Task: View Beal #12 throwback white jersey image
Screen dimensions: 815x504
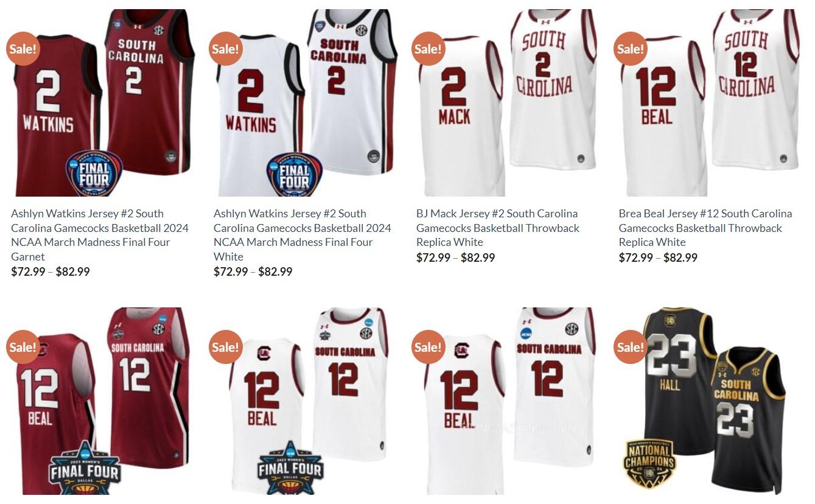Action: (x=709, y=102)
